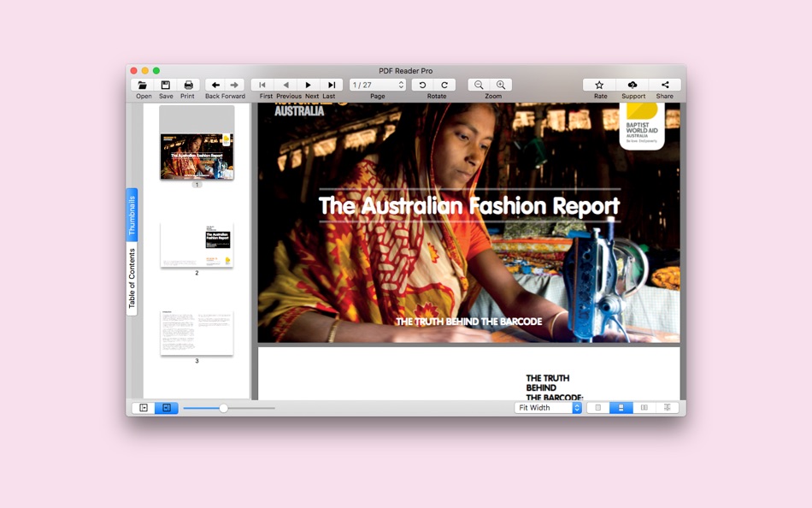812x508 pixels.
Task: Save the document using the floppy disk icon
Action: (165, 85)
